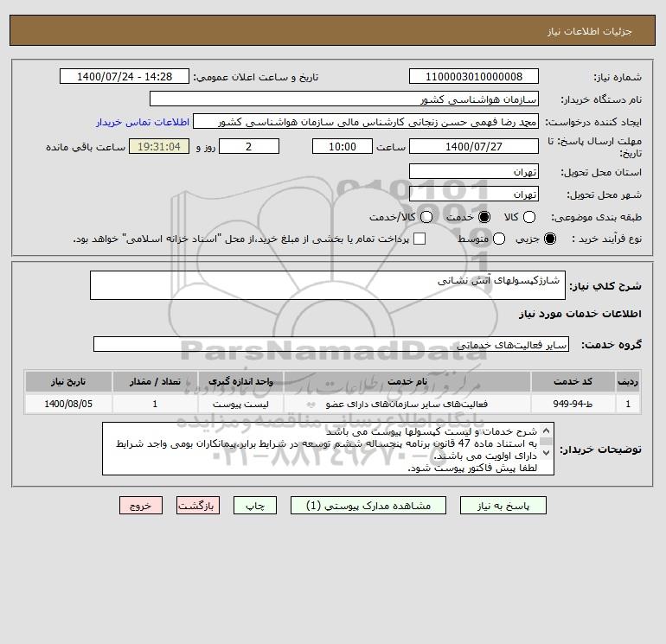The image size is (666, 644).
Task: Click the delivery province field تهران
Action: (x=474, y=171)
